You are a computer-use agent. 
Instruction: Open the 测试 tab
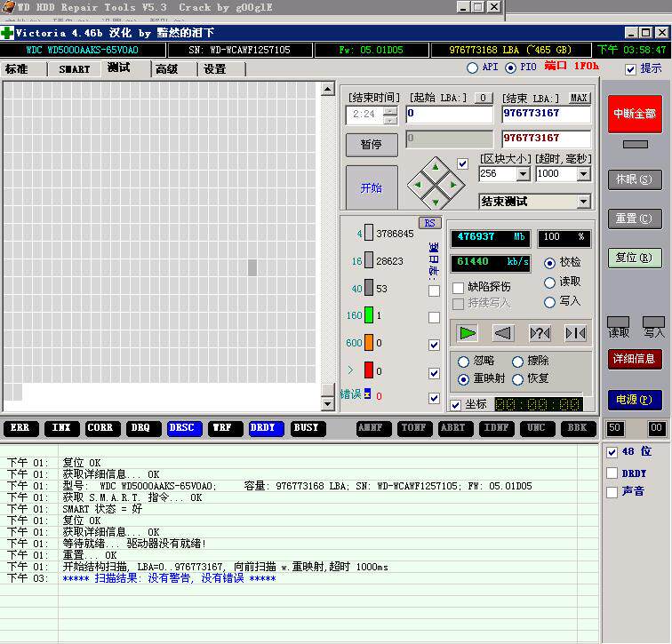119,68
